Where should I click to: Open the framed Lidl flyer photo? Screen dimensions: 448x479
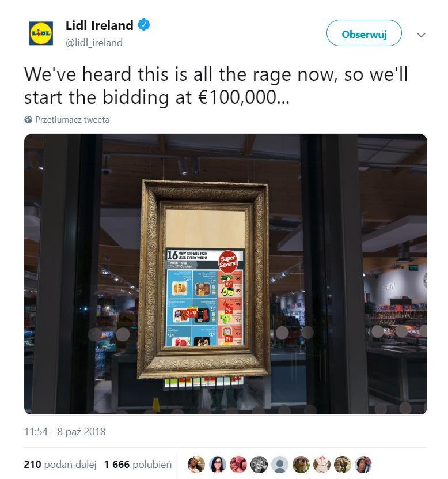(226, 274)
